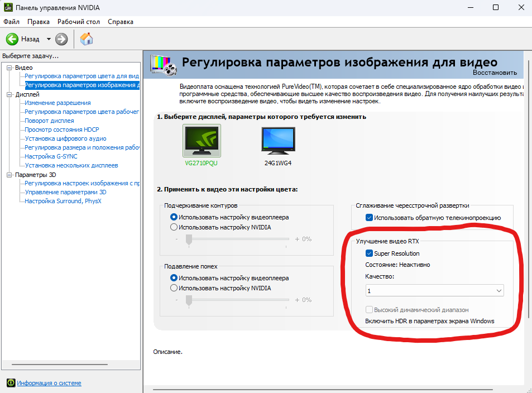Open Настройка G-SYNC page
The image size is (532, 393).
pyautogui.click(x=51, y=156)
